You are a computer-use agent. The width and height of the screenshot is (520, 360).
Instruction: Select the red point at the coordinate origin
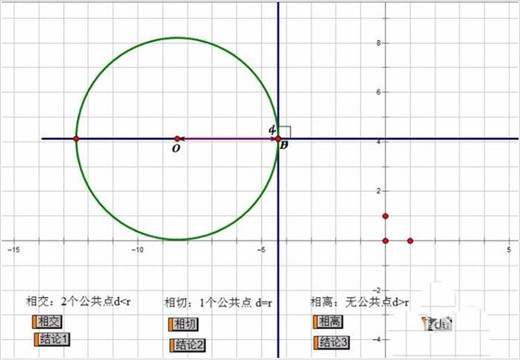click(x=385, y=241)
